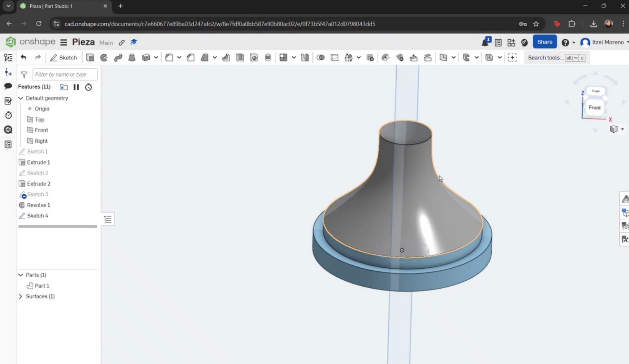Click the feature filter input field
This screenshot has height=364, width=629.
[64, 74]
